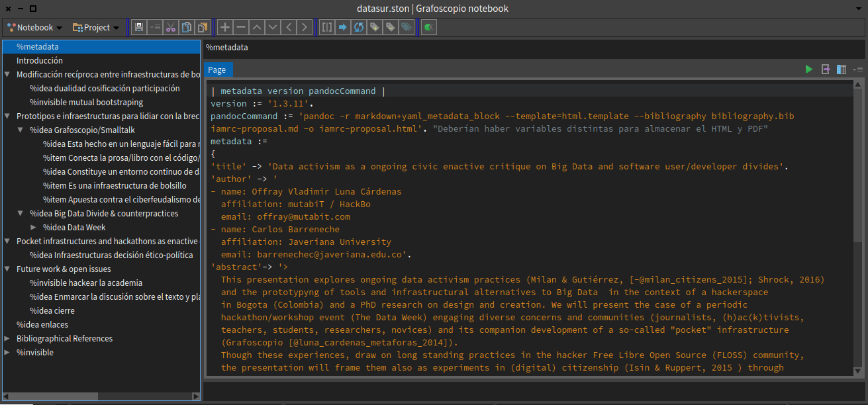Save the notebook with the disk icon
The height and width of the screenshot is (405, 868).
click(x=138, y=26)
